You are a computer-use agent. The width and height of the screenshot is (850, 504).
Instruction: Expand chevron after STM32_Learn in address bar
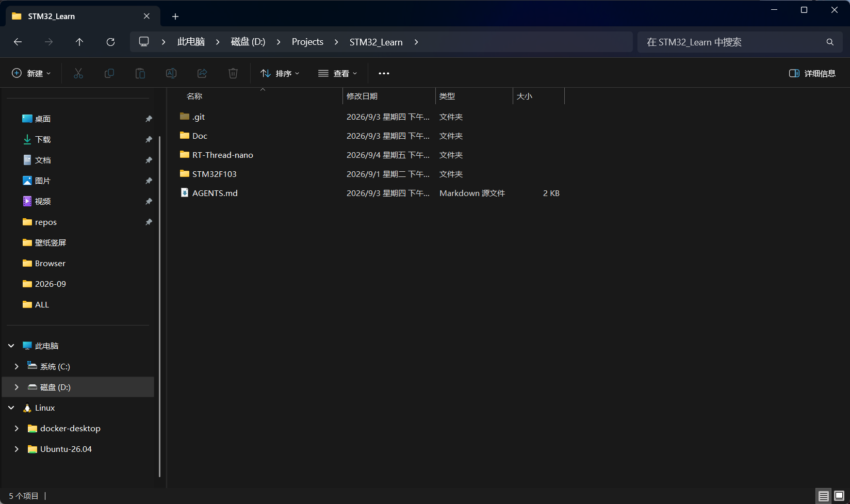pos(416,42)
